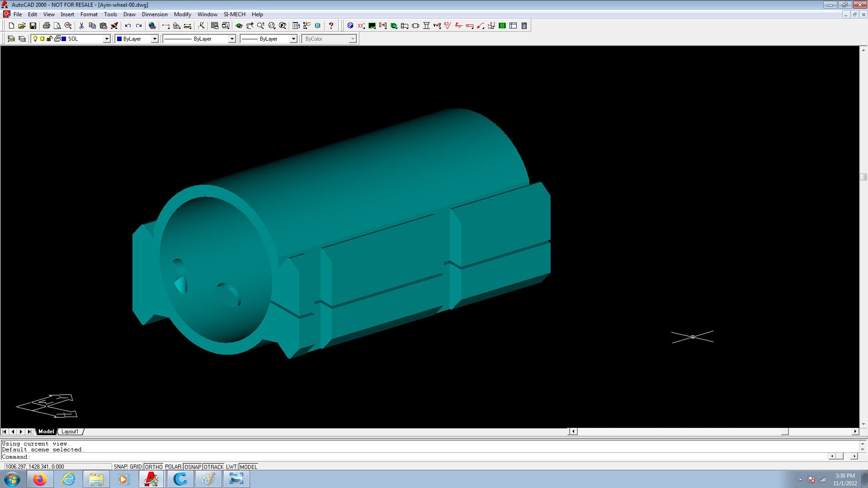Switch to the Layout1 tab
Viewport: 868px width, 488px height.
70,432
